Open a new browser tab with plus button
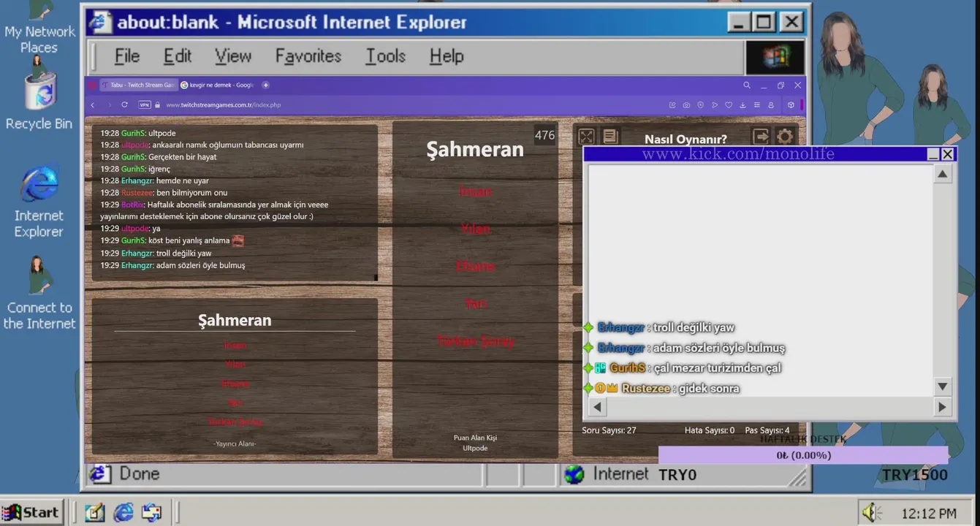The image size is (980, 526). tap(265, 85)
